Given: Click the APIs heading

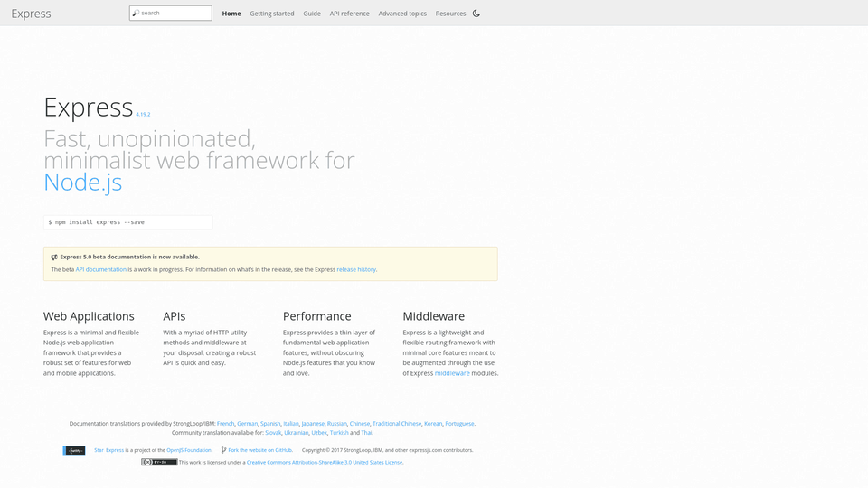Looking at the screenshot, I should 174,316.
